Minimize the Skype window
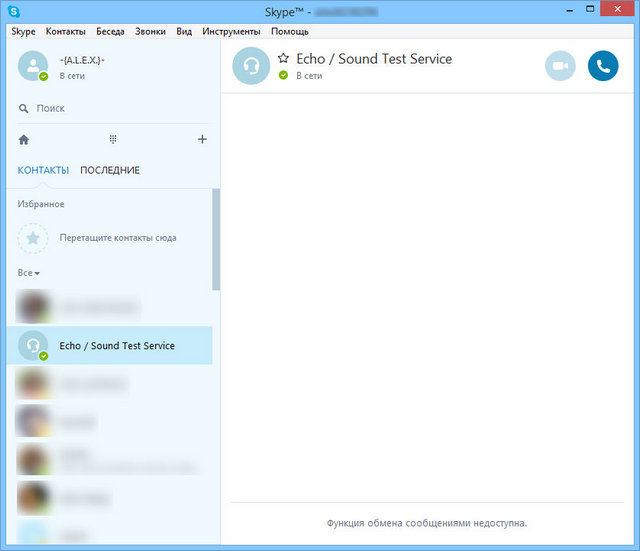This screenshot has width=640, height=551. point(570,10)
